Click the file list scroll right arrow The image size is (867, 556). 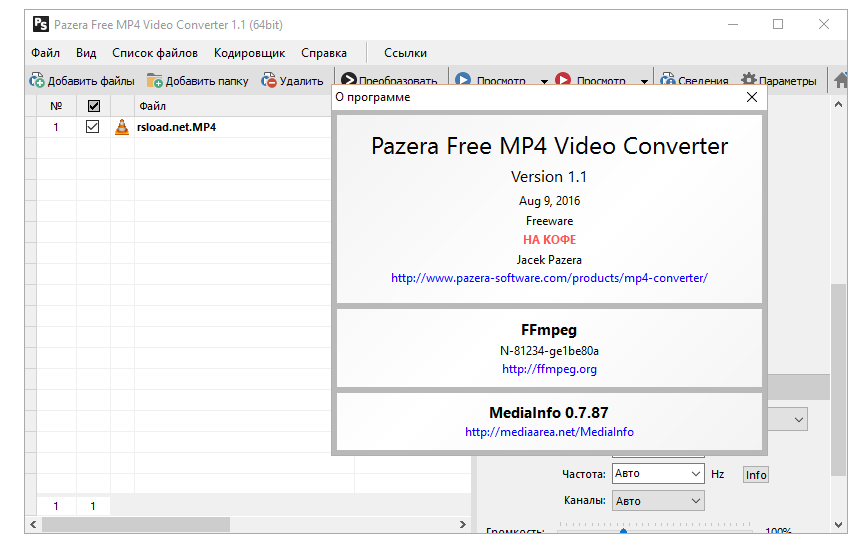463,524
